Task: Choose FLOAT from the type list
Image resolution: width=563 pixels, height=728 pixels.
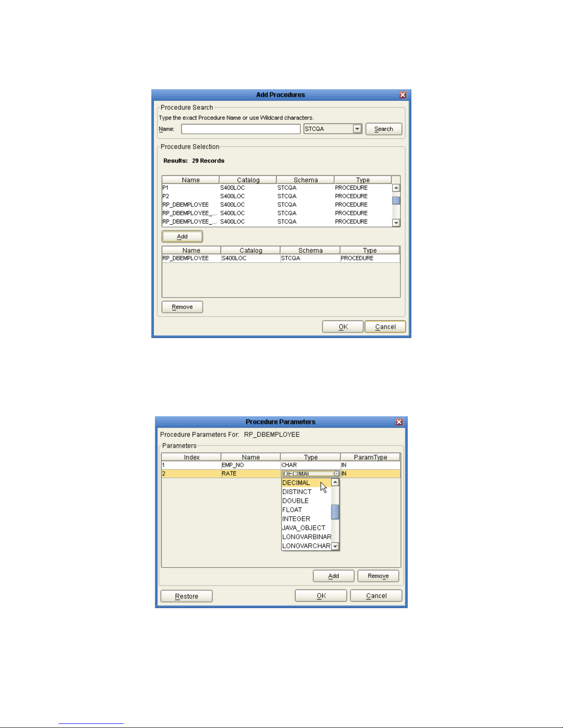Action: point(306,510)
